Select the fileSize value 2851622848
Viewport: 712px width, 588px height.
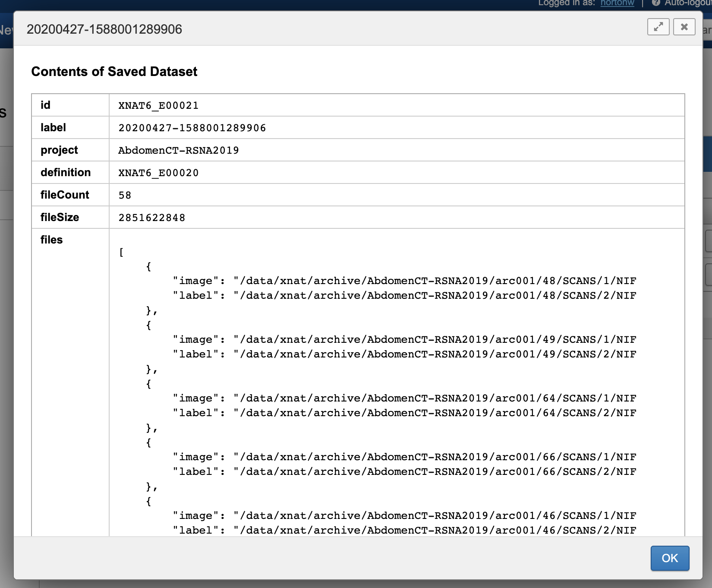click(x=152, y=218)
